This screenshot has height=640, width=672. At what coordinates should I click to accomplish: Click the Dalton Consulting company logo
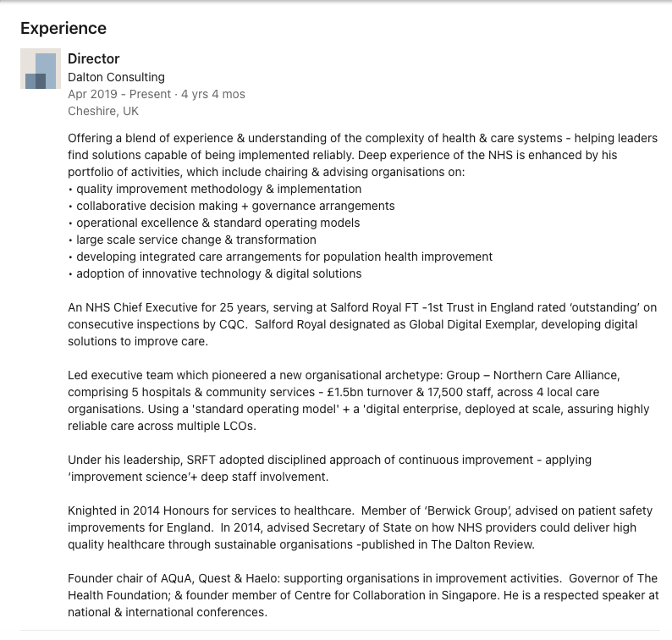click(x=40, y=69)
